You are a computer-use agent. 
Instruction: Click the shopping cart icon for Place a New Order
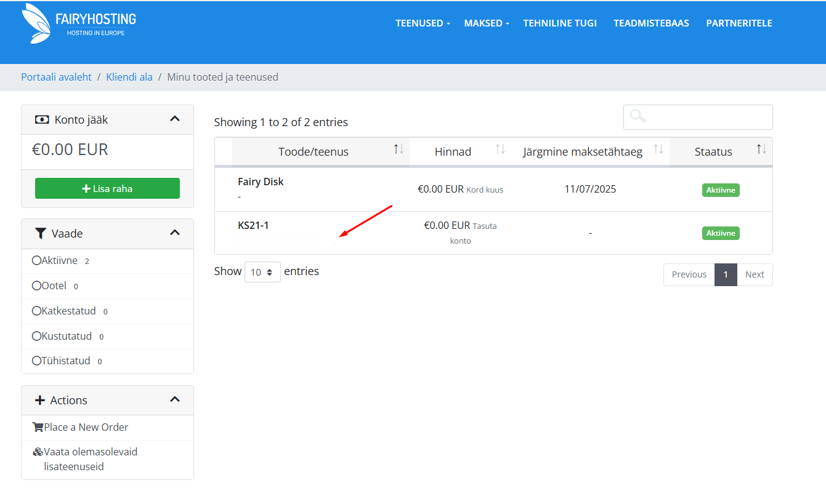38,427
